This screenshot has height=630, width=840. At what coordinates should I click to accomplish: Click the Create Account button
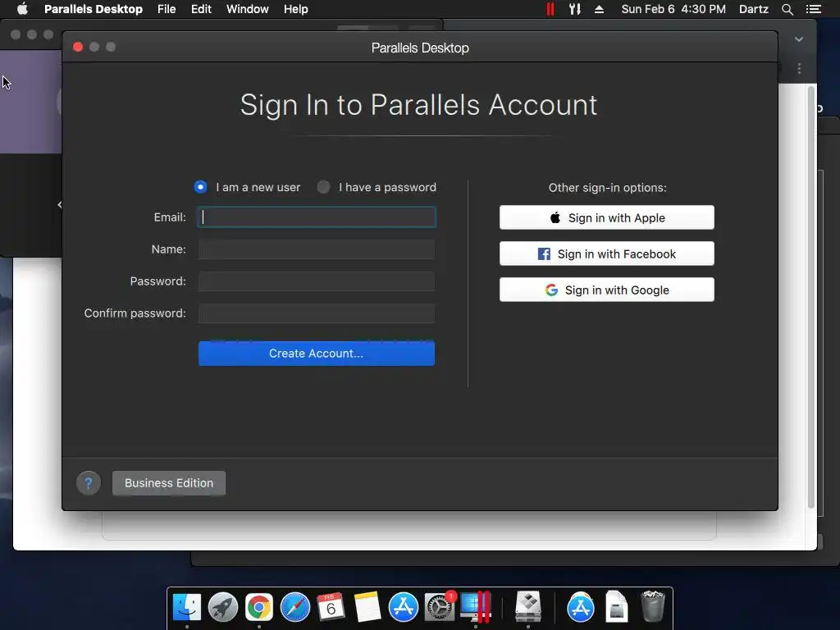(x=317, y=354)
